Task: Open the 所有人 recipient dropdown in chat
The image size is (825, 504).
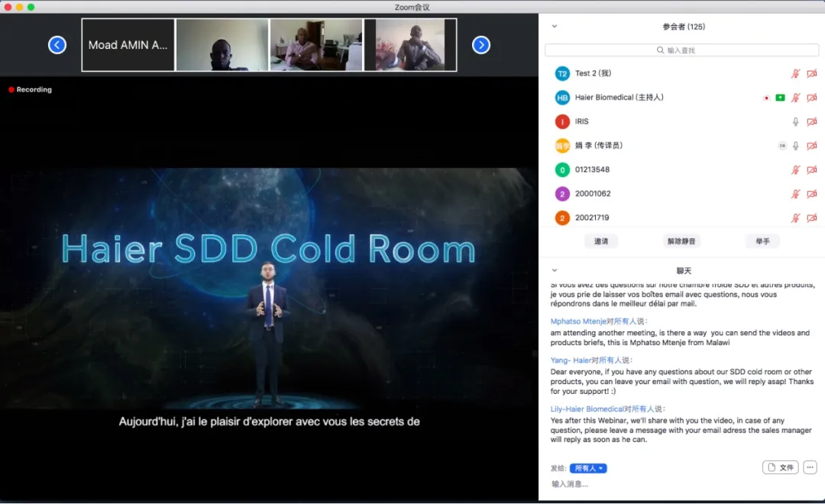Action: coord(588,467)
